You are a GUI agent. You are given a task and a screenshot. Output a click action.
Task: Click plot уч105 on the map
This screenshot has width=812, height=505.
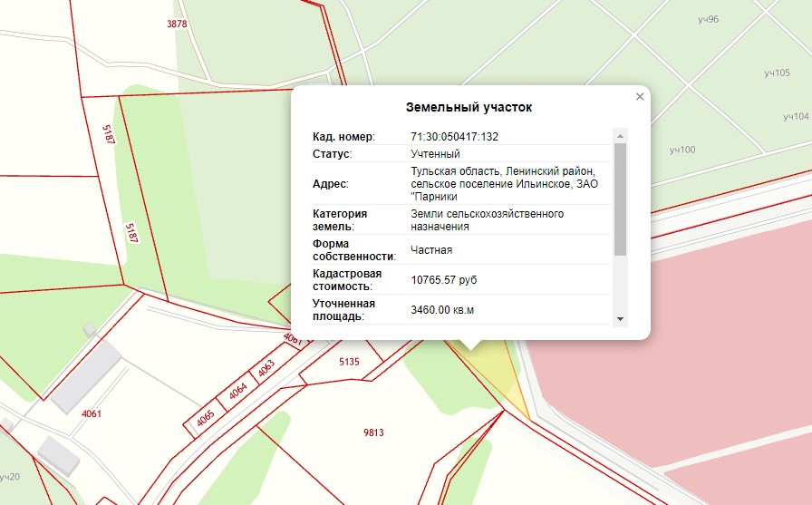(776, 73)
